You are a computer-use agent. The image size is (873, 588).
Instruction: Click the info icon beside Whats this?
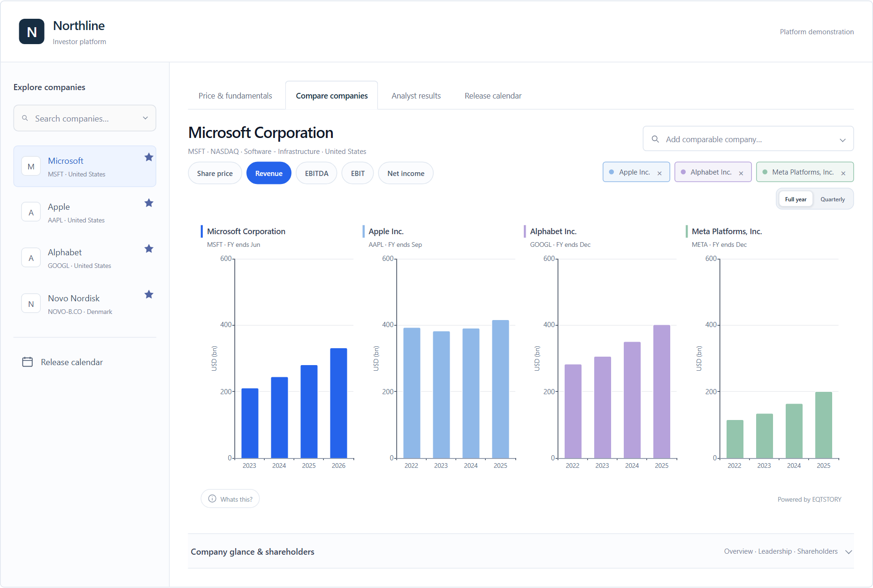point(212,499)
